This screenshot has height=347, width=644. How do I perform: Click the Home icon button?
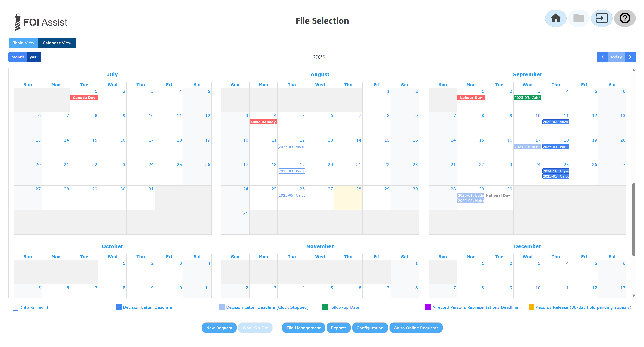pos(556,18)
